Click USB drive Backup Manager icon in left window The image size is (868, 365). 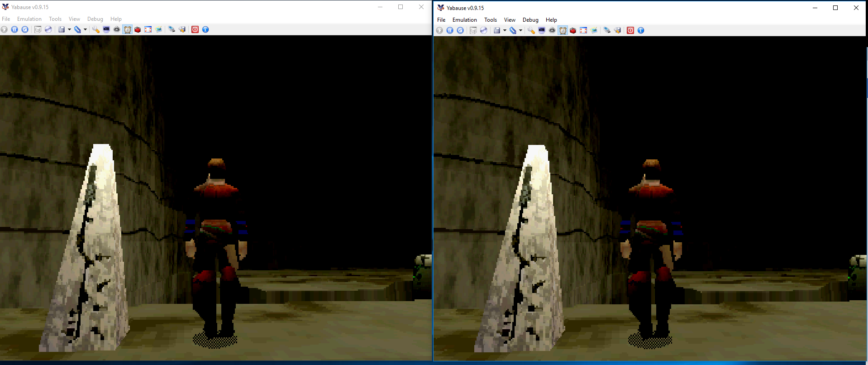172,29
